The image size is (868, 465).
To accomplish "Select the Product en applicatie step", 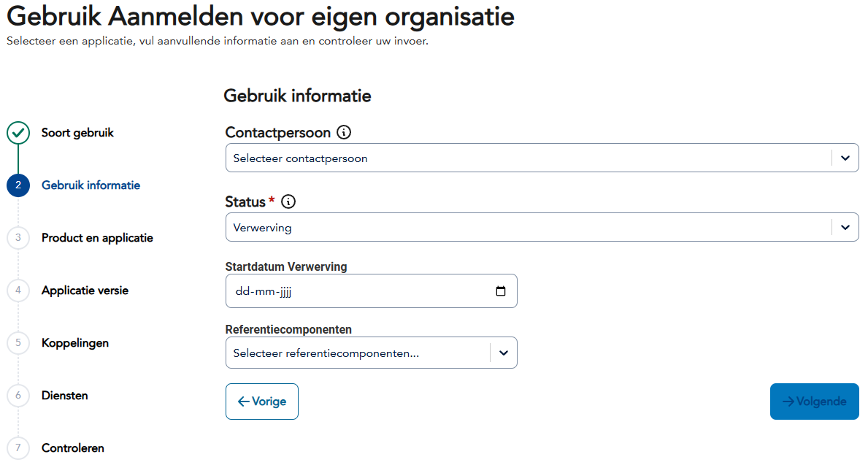I will coord(97,238).
